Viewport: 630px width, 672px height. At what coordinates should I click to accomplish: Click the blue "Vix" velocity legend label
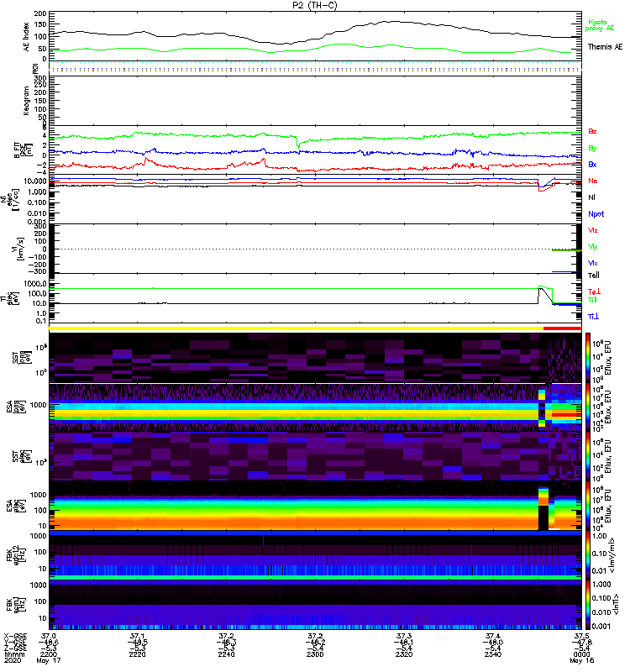click(593, 263)
